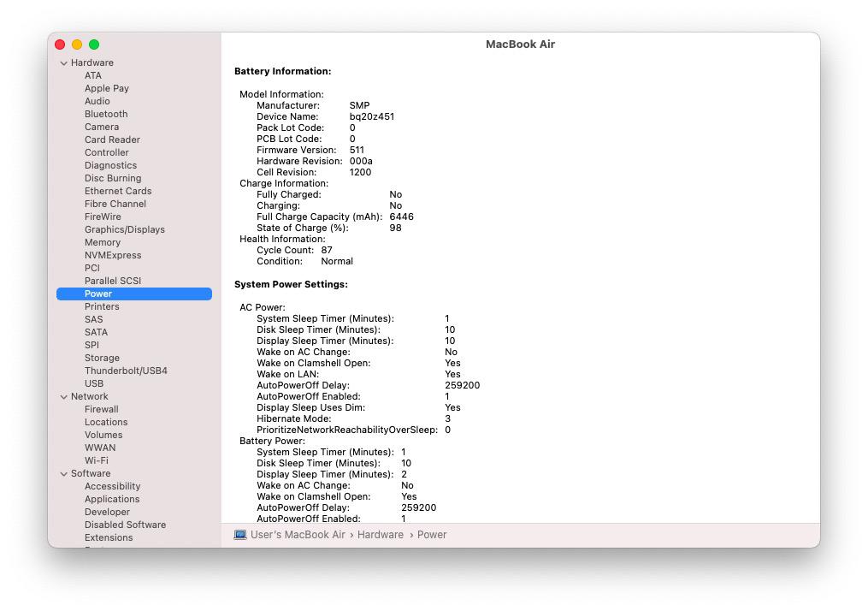Select Extensions in the sidebar

[x=109, y=537]
